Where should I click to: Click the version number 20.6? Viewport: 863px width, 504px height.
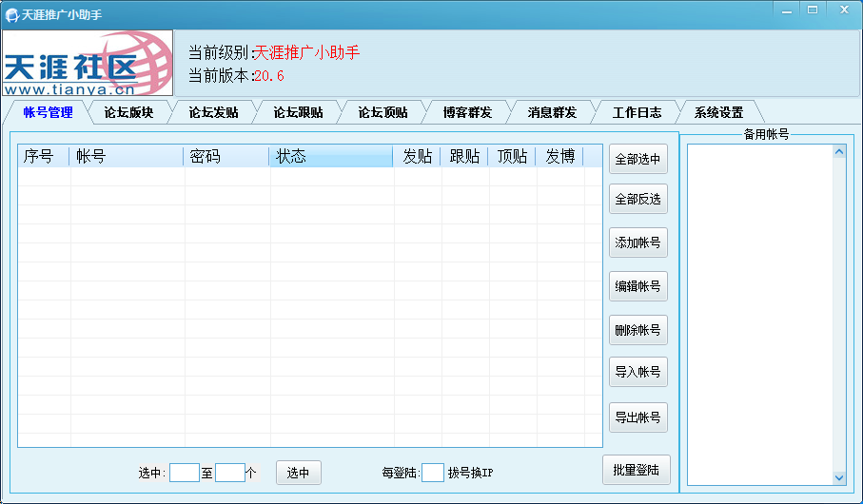[269, 76]
